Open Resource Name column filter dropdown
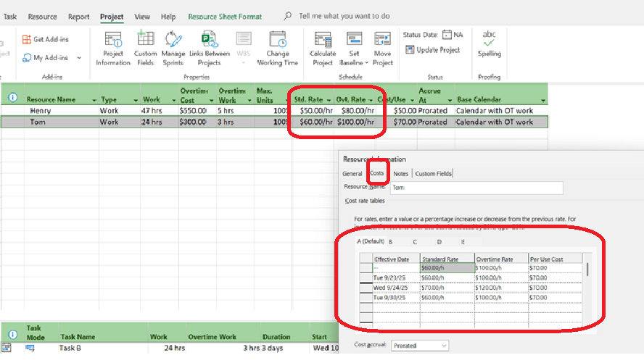This screenshot has width=644, height=363. coord(94,100)
